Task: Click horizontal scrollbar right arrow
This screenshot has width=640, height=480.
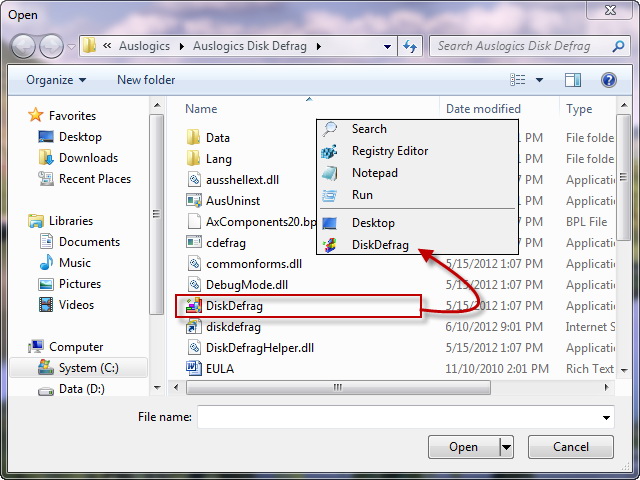Action: coord(607,387)
